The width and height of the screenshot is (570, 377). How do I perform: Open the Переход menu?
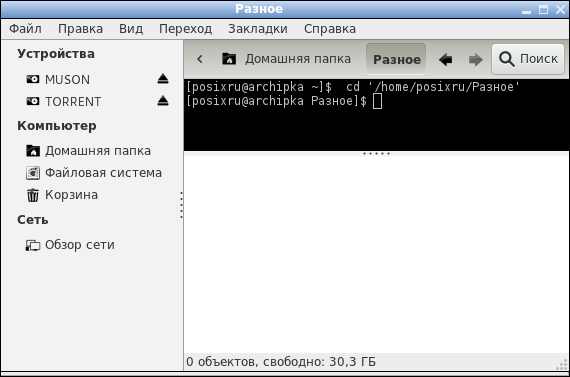pyautogui.click(x=185, y=29)
